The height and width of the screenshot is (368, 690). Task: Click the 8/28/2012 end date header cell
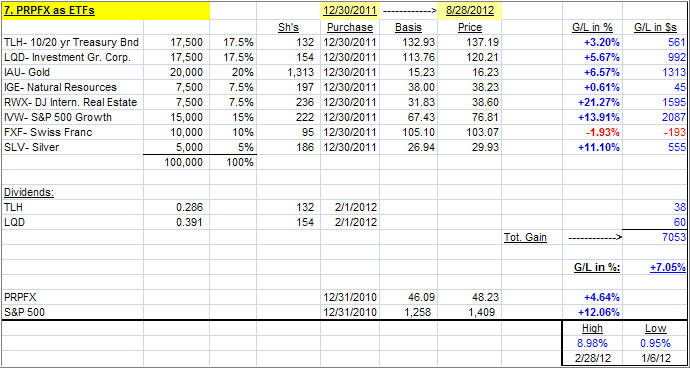(469, 10)
